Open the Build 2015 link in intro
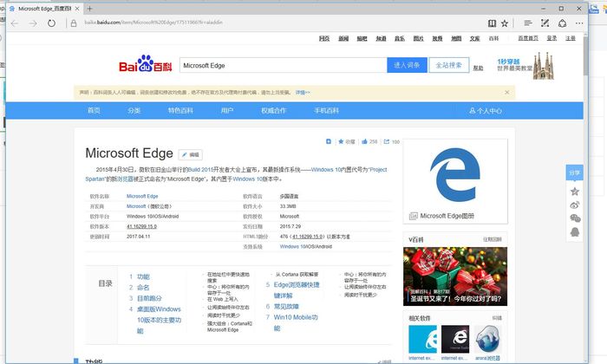The height and width of the screenshot is (364, 607). coord(200,169)
